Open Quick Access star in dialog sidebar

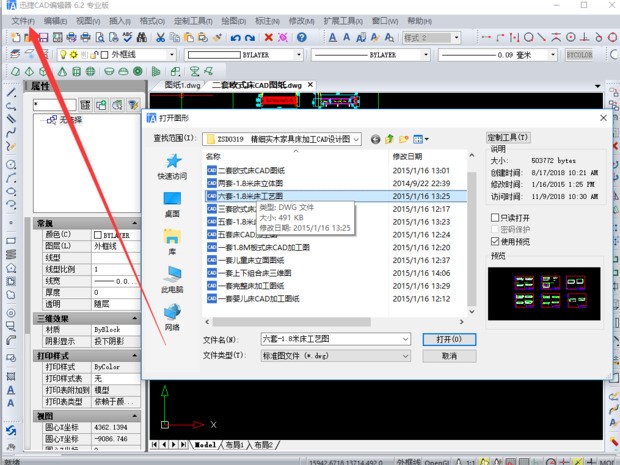pyautogui.click(x=173, y=166)
